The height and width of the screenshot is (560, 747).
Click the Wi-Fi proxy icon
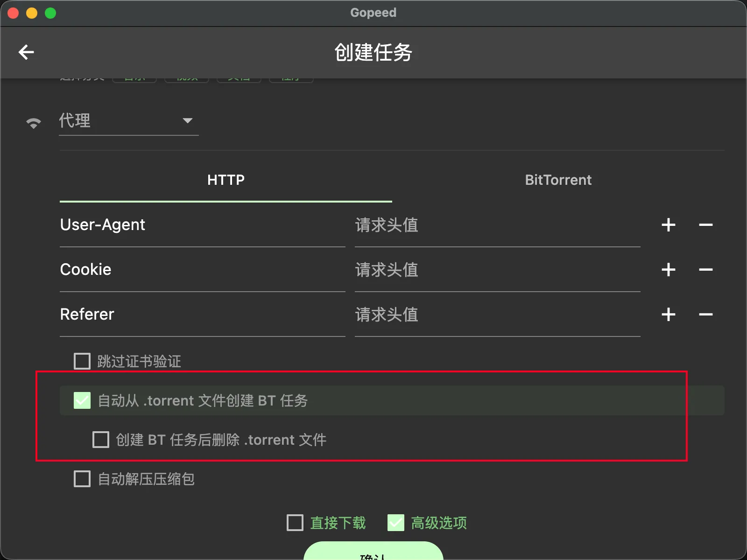pyautogui.click(x=33, y=123)
